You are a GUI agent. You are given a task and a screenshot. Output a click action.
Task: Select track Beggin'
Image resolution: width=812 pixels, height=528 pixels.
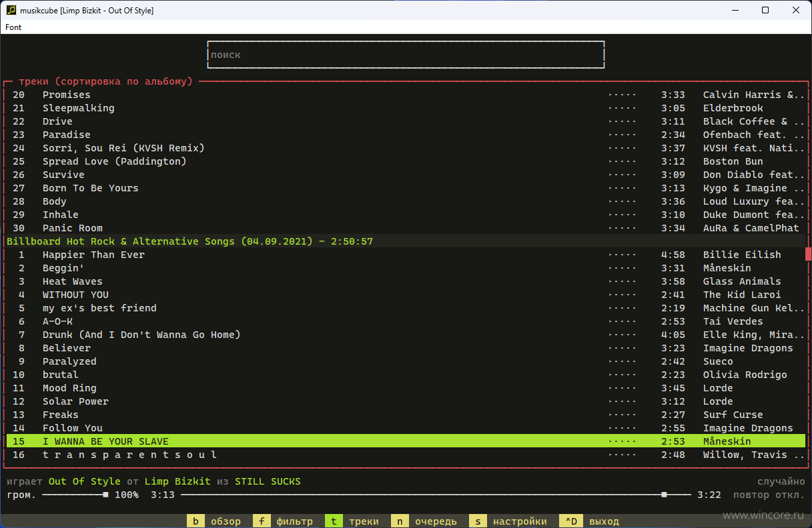pyautogui.click(x=406, y=268)
